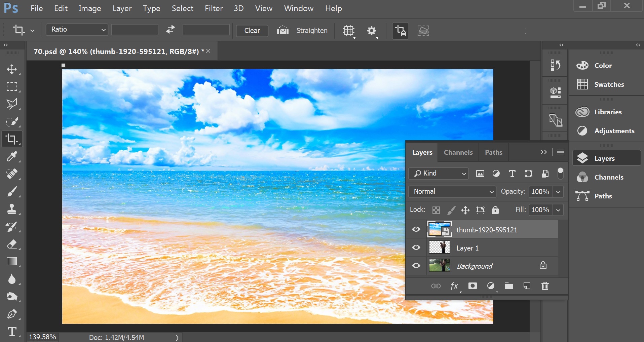Screen dimensions: 644x342
Task: Activate the Pen tool
Action: coord(12,314)
